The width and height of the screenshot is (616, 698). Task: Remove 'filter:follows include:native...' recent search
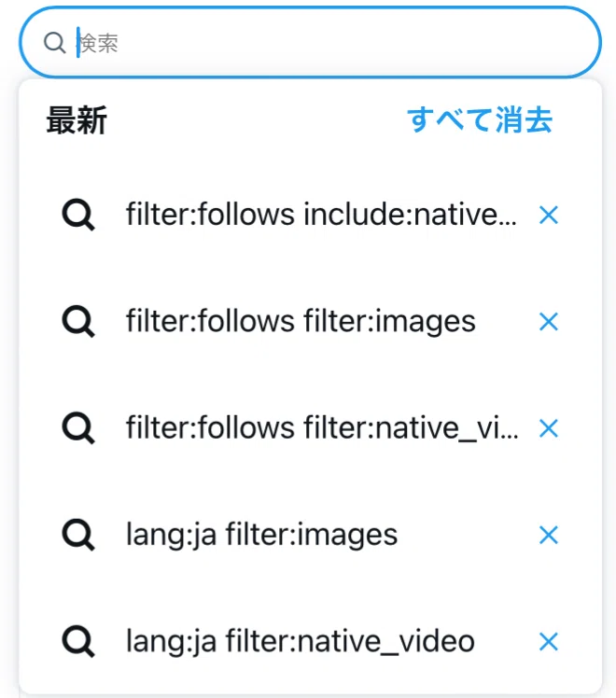549,215
